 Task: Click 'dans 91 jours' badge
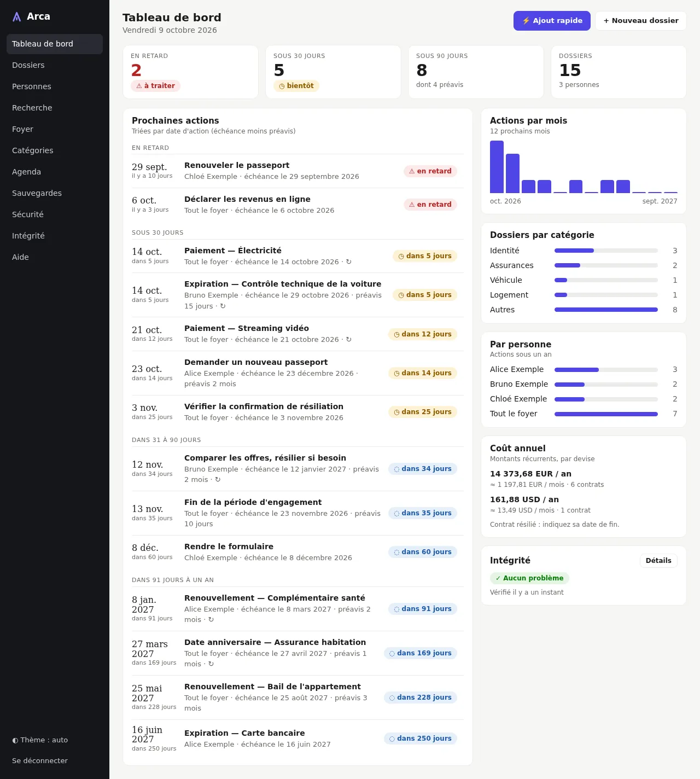(423, 609)
